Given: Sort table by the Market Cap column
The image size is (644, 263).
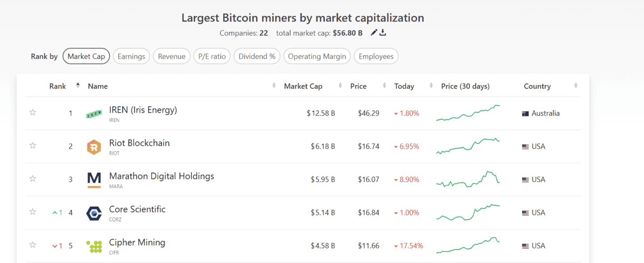Looking at the screenshot, I should (x=340, y=86).
